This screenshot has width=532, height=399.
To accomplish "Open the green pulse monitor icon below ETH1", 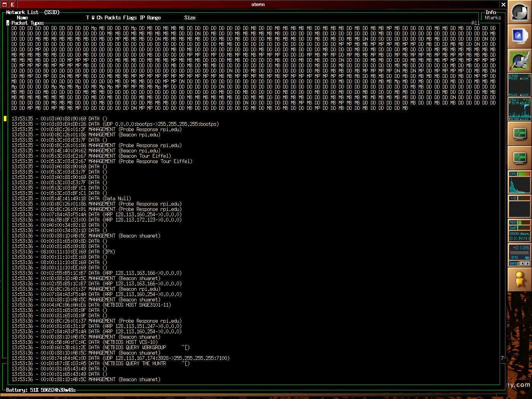I will coord(519,134).
